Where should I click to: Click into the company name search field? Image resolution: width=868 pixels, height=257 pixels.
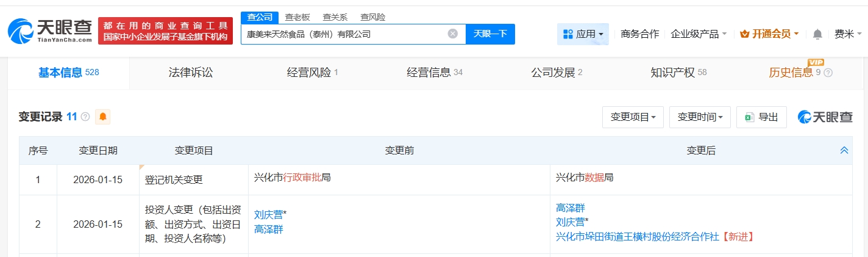coord(344,34)
